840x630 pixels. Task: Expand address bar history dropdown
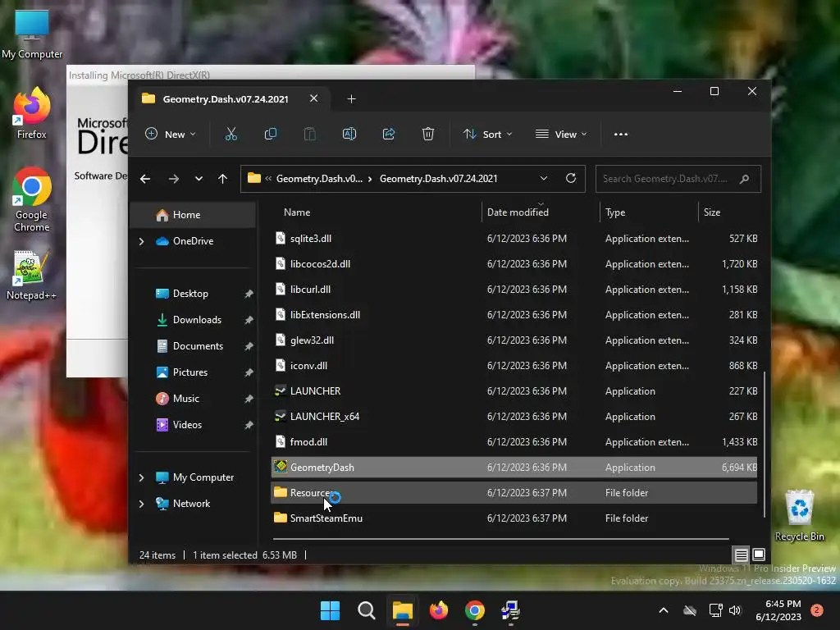tap(544, 178)
